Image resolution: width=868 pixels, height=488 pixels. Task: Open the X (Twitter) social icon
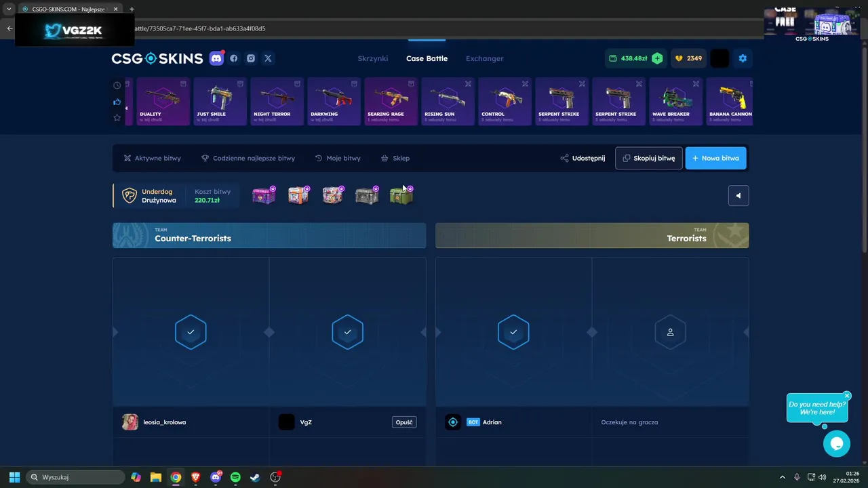tap(268, 58)
